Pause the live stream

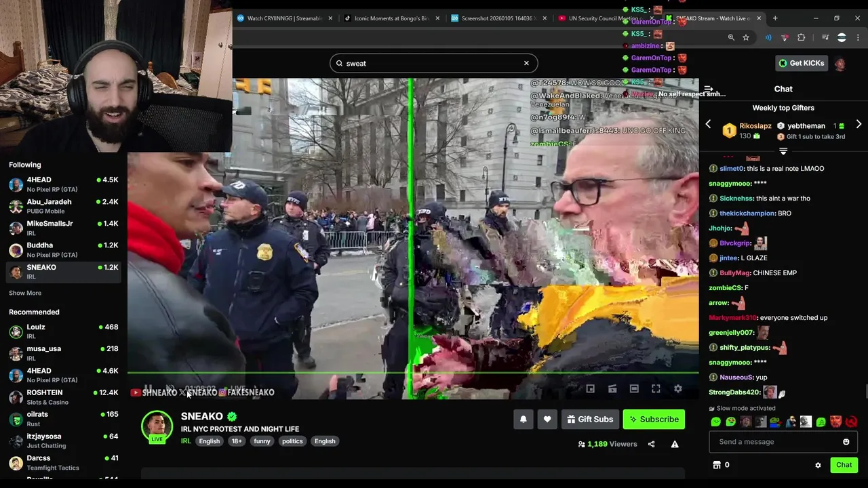coord(147,389)
